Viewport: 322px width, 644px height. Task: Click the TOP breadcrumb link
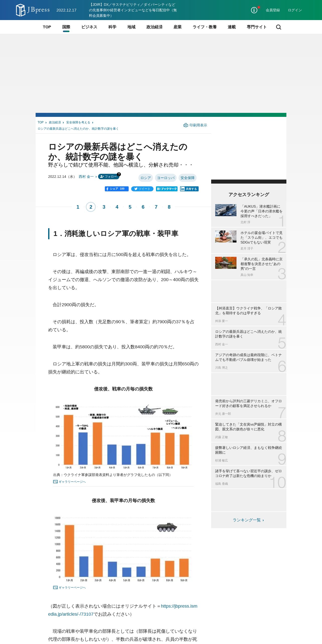pyautogui.click(x=41, y=122)
